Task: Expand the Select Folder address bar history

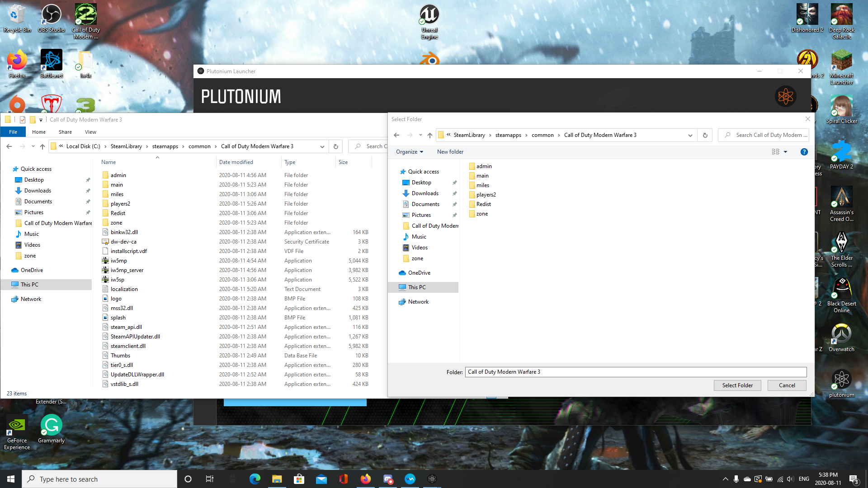Action: tap(690, 135)
